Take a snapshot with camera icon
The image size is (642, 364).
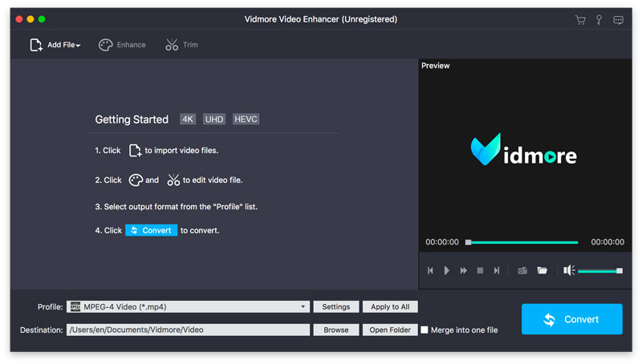point(522,270)
